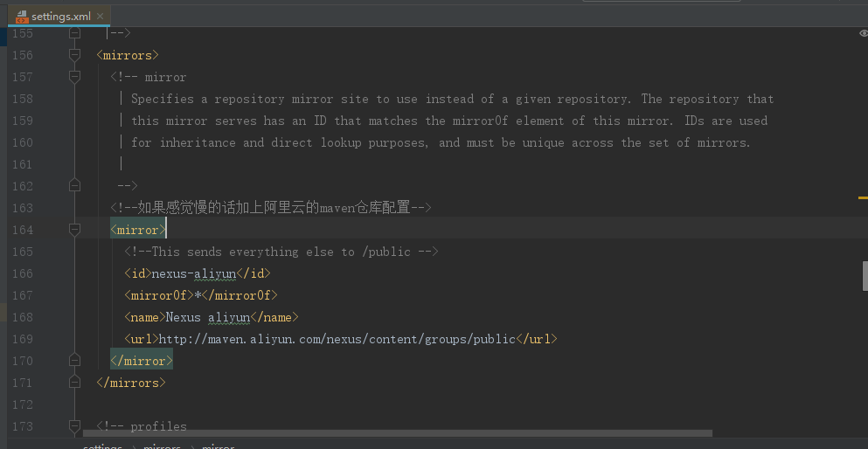Click the comment end fold marker at line 162

74,186
